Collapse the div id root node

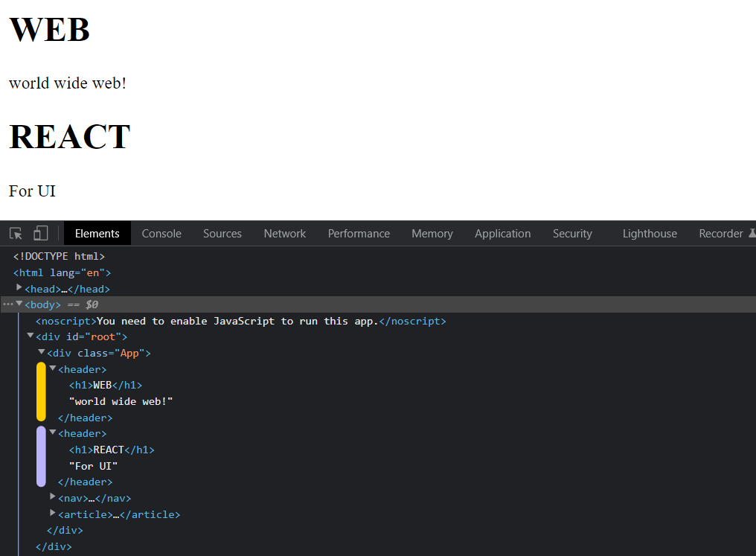coord(31,335)
